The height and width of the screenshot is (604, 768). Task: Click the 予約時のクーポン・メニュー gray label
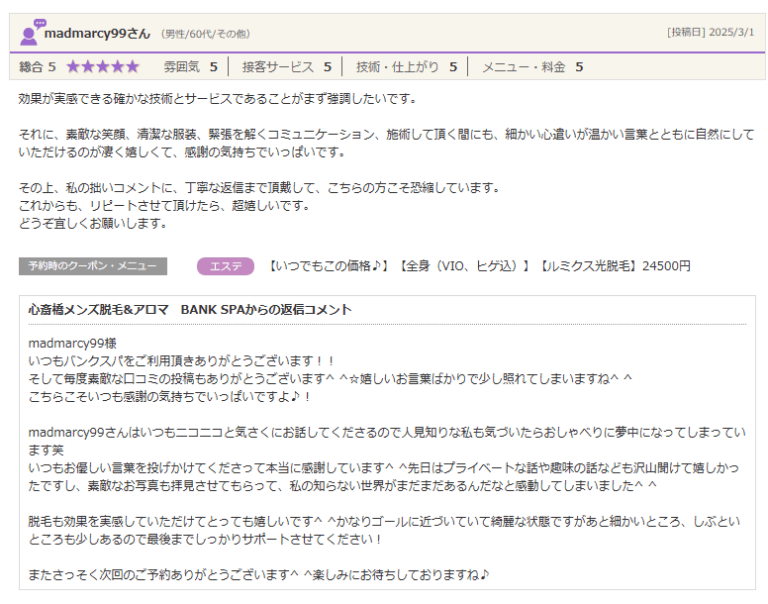point(93,266)
